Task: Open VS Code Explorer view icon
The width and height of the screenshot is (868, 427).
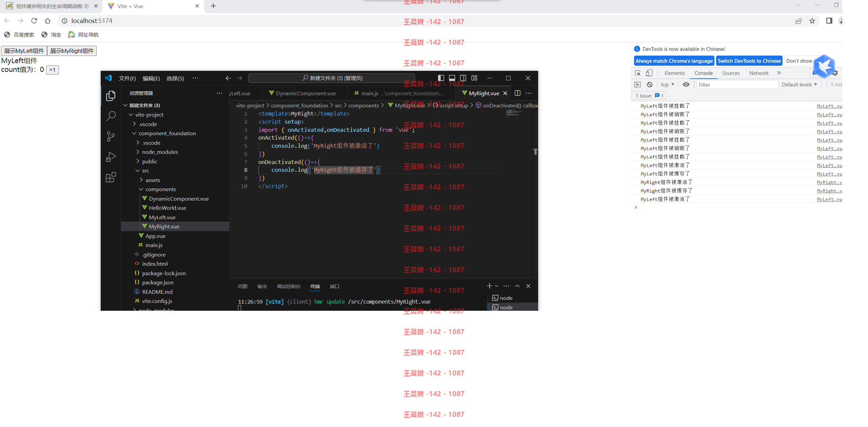Action: (x=111, y=96)
